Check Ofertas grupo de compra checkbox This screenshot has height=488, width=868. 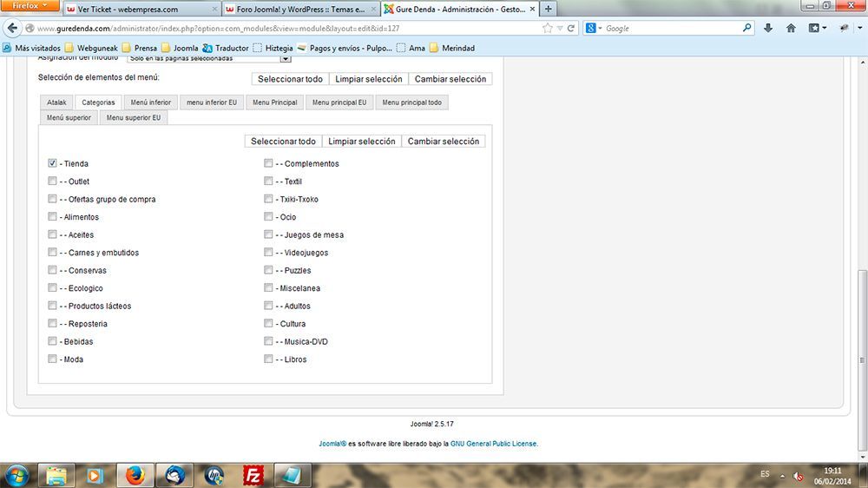pyautogui.click(x=52, y=199)
